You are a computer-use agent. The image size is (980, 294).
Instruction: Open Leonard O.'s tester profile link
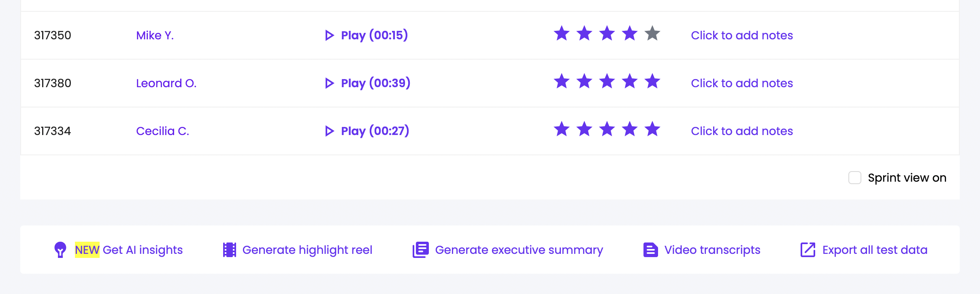point(166,84)
